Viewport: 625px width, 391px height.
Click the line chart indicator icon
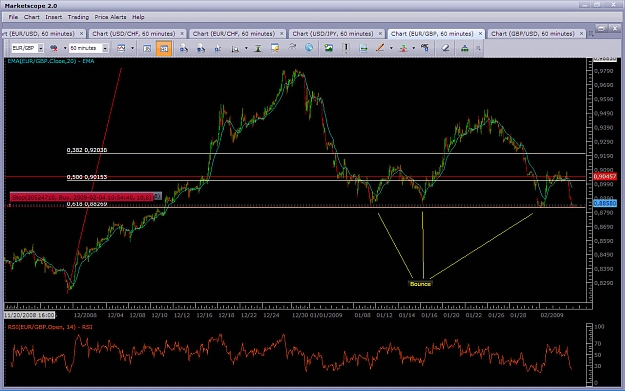[121, 48]
